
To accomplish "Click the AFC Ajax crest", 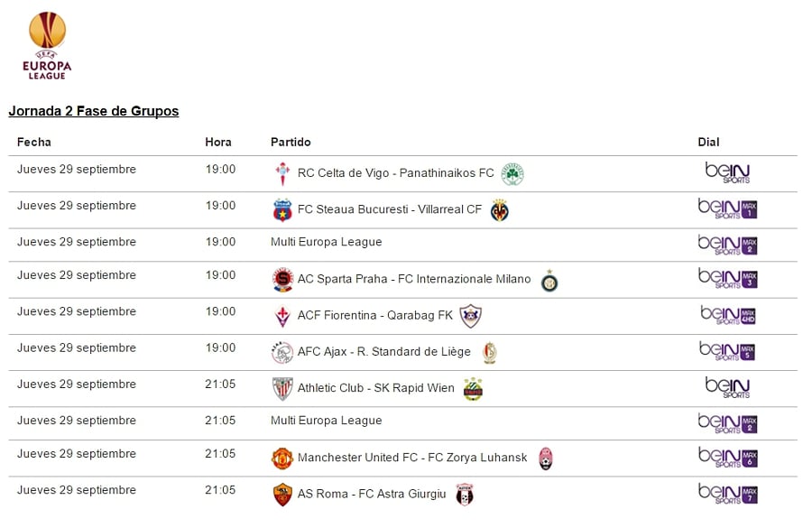I will tap(282, 353).
